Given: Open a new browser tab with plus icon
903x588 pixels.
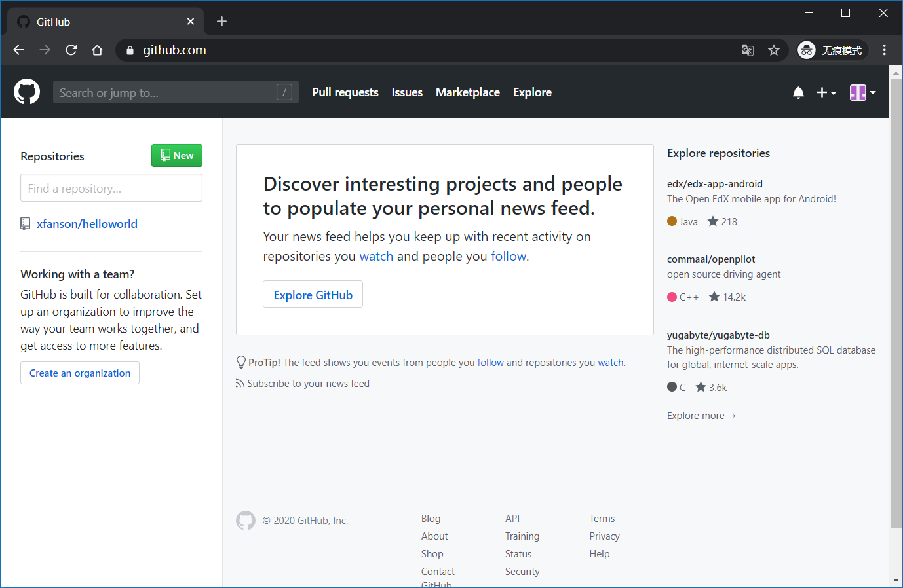Looking at the screenshot, I should point(221,22).
